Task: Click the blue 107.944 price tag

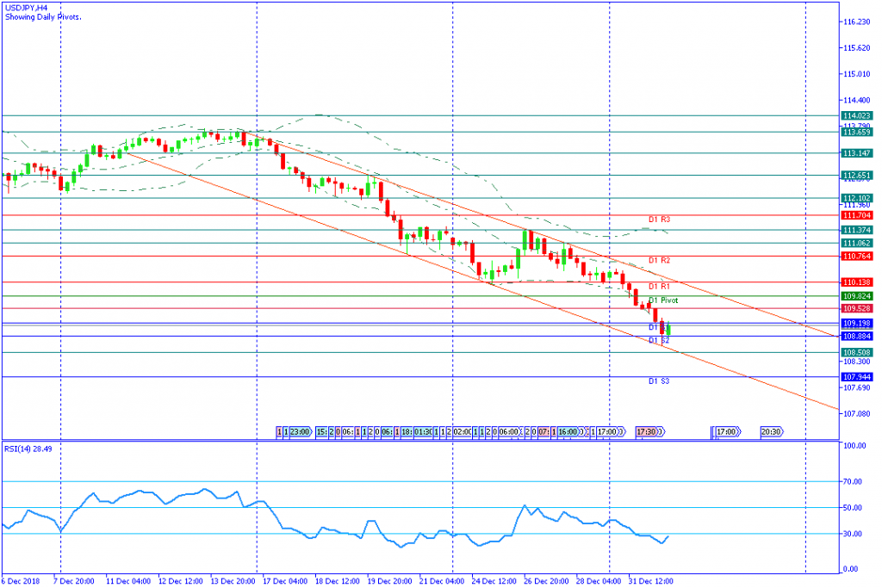Action: point(857,377)
